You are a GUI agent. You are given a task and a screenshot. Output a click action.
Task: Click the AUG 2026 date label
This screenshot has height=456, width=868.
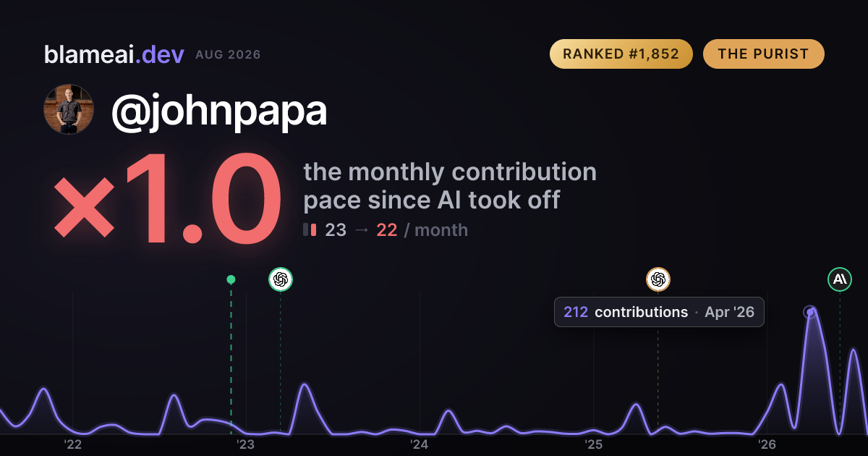[228, 55]
